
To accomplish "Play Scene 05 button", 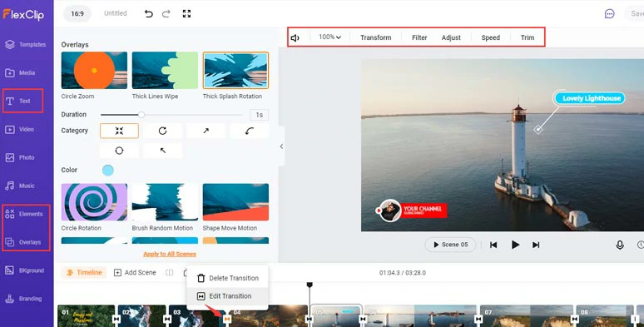I will click(x=451, y=245).
